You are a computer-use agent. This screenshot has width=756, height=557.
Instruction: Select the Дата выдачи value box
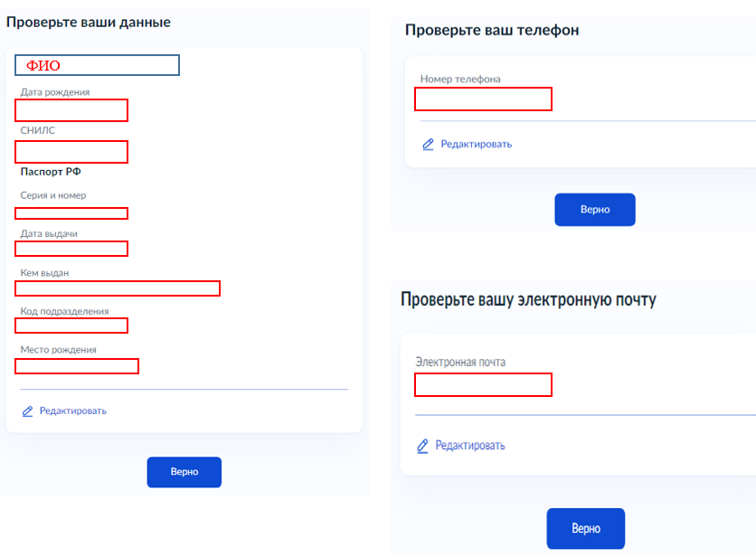pyautogui.click(x=71, y=249)
